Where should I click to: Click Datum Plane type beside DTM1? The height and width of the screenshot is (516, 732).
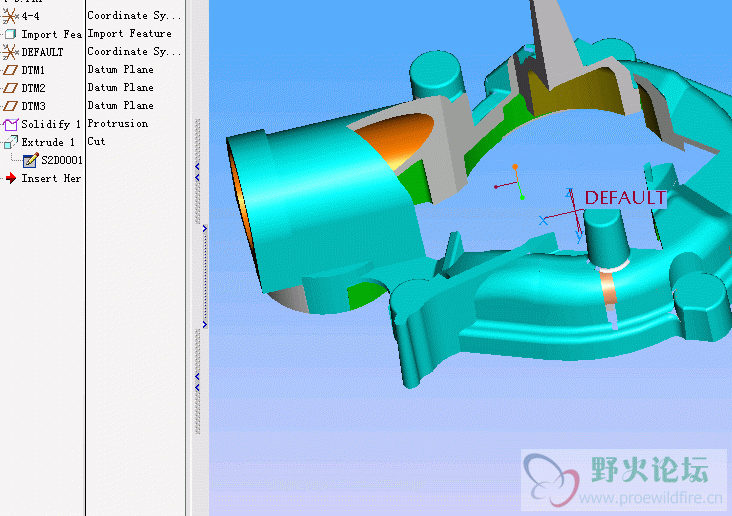120,70
